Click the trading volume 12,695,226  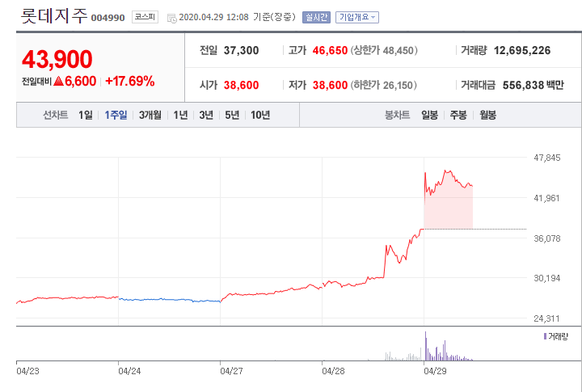(x=522, y=50)
